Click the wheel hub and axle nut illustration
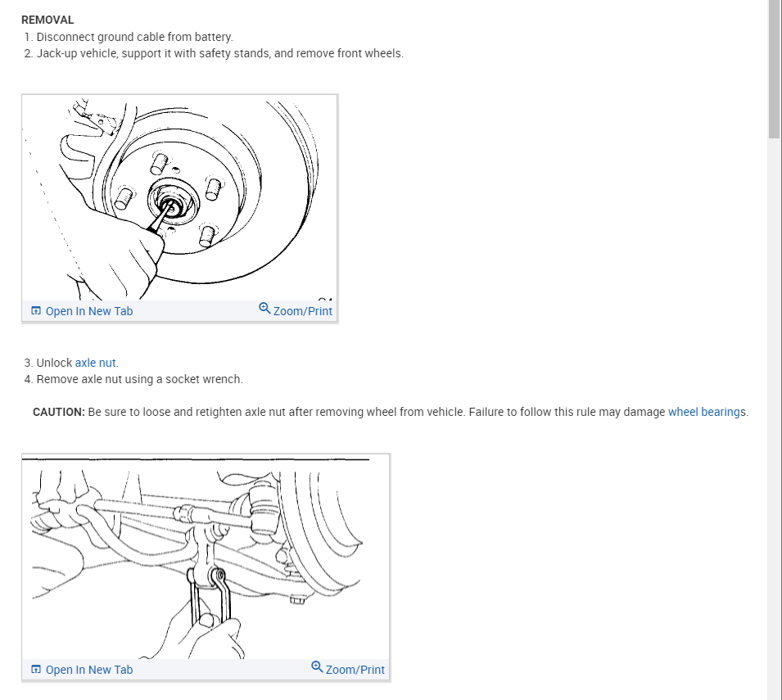The image size is (782, 700). [179, 197]
